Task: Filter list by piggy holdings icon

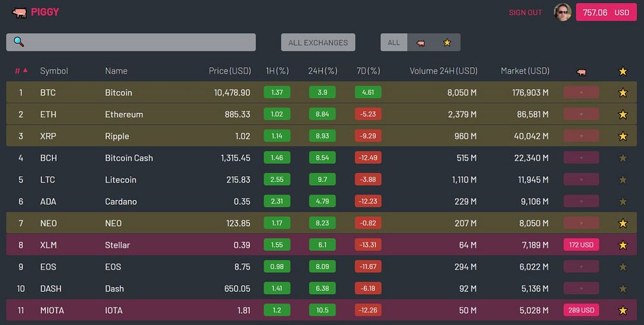Action: point(421,43)
